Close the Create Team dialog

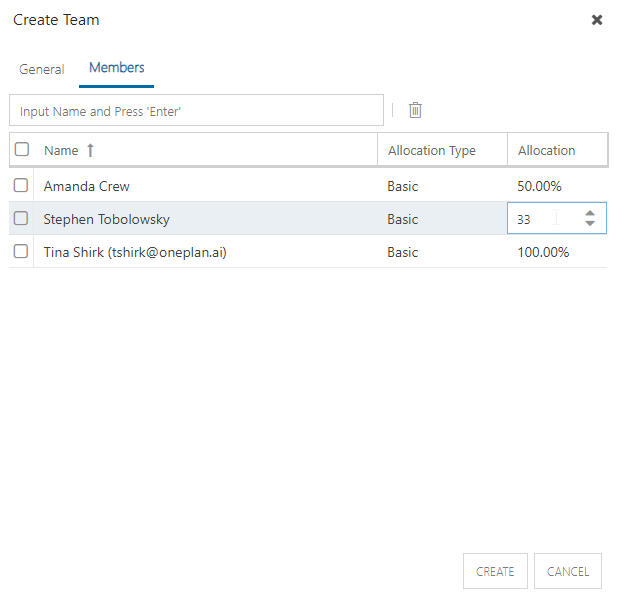(x=597, y=20)
